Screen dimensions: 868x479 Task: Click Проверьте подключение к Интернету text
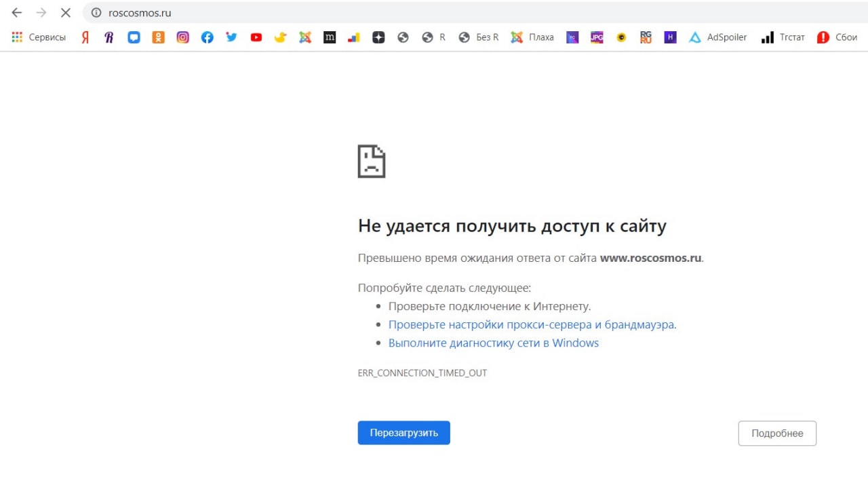pyautogui.click(x=490, y=306)
